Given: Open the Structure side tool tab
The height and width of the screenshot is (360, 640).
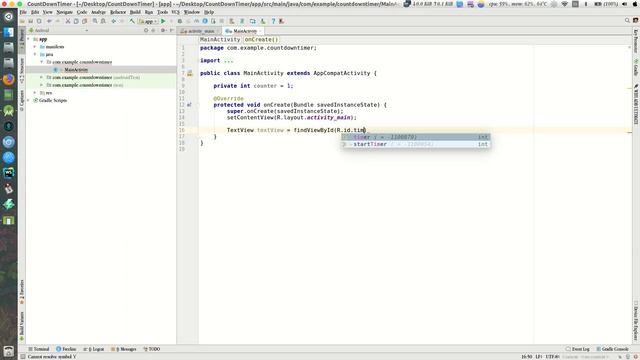Looking at the screenshot, I should (x=22, y=71).
